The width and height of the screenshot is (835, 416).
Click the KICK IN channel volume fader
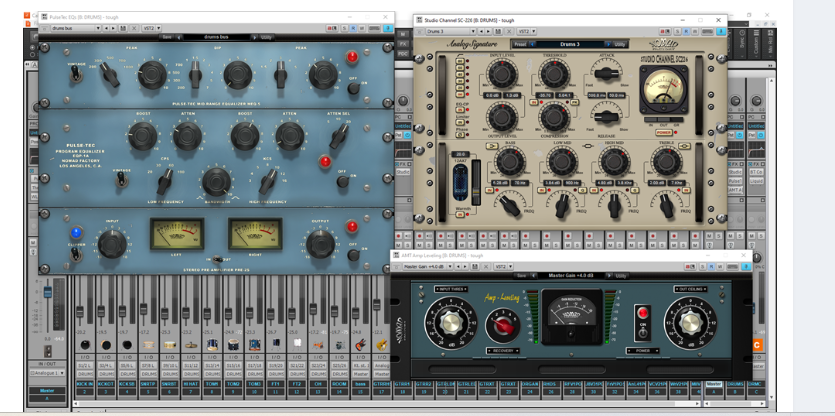[x=80, y=312]
